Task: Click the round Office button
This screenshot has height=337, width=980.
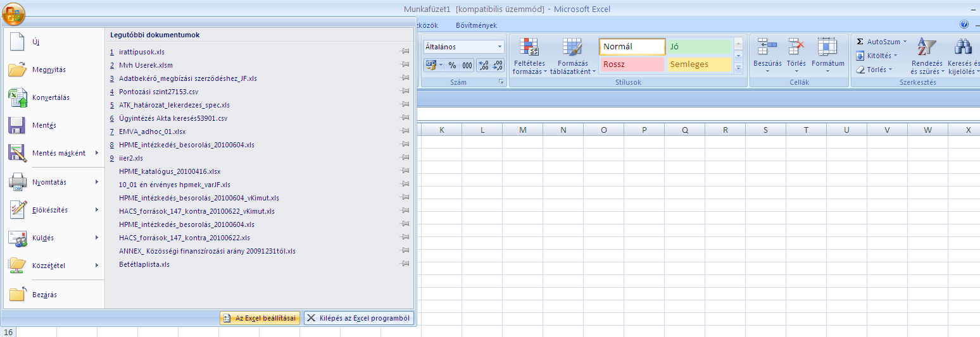Action: pos(13,13)
